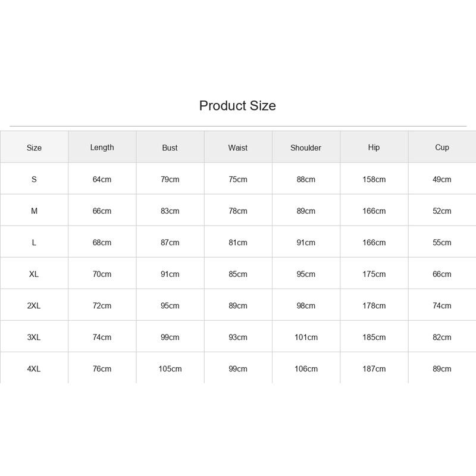Select the 105cm bust cell
This screenshot has height=476, width=476.
170,368
